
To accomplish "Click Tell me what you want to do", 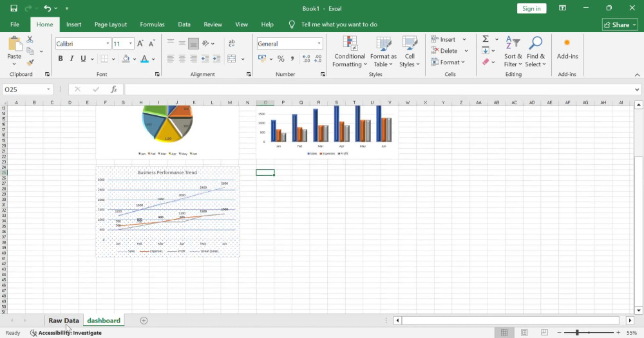I will [339, 24].
